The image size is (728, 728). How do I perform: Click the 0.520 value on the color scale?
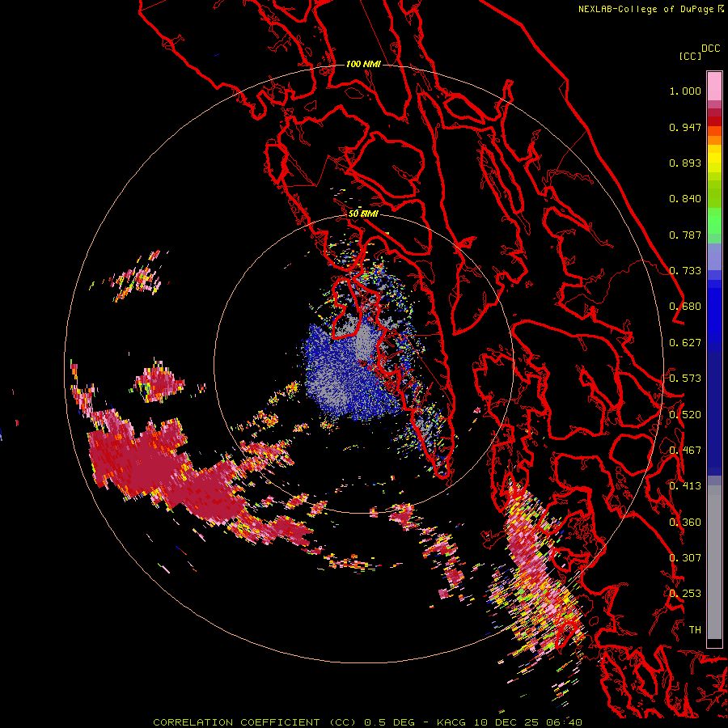pyautogui.click(x=685, y=415)
